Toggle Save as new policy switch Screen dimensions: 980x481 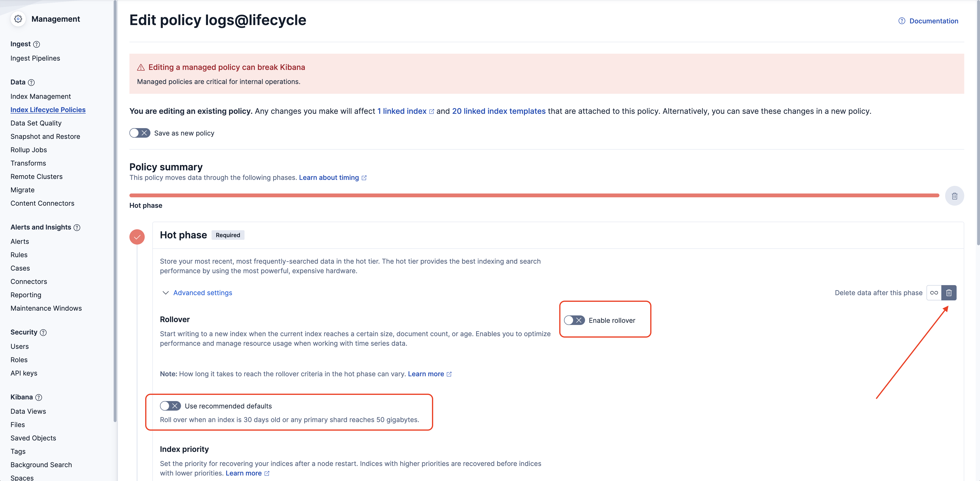pyautogui.click(x=140, y=133)
